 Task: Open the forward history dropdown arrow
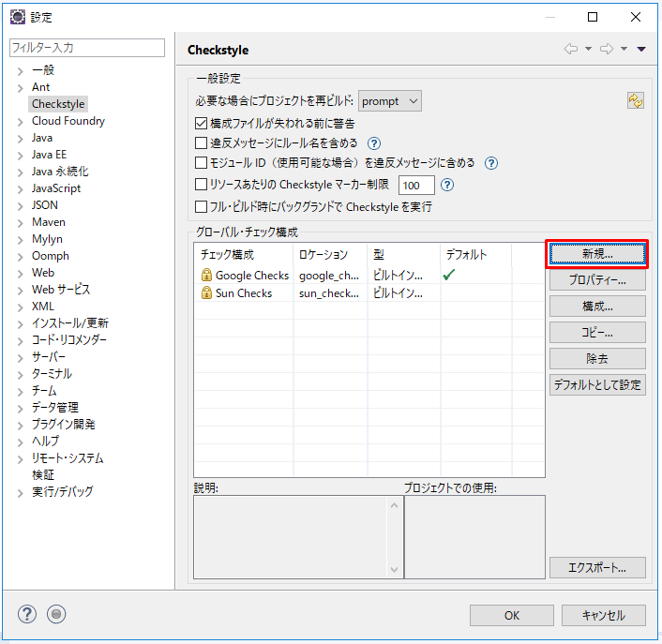click(624, 49)
